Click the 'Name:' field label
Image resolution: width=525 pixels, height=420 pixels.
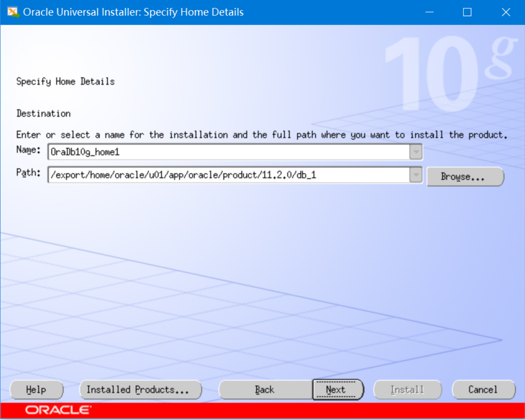(x=29, y=150)
